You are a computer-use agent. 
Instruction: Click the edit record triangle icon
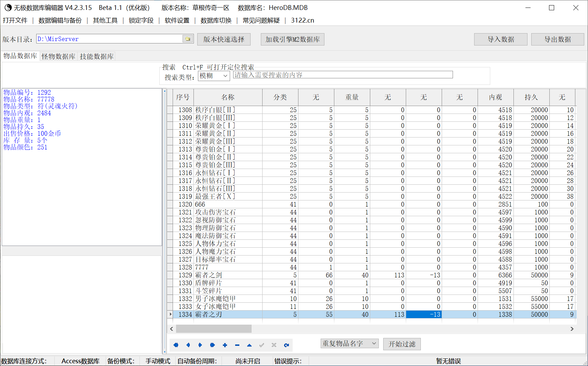tap(250, 345)
